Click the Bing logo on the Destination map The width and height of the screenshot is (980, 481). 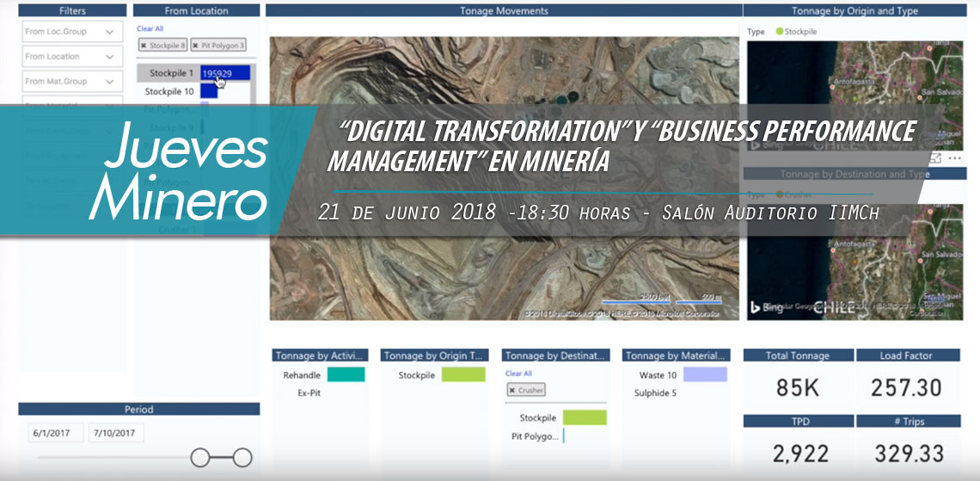click(766, 307)
